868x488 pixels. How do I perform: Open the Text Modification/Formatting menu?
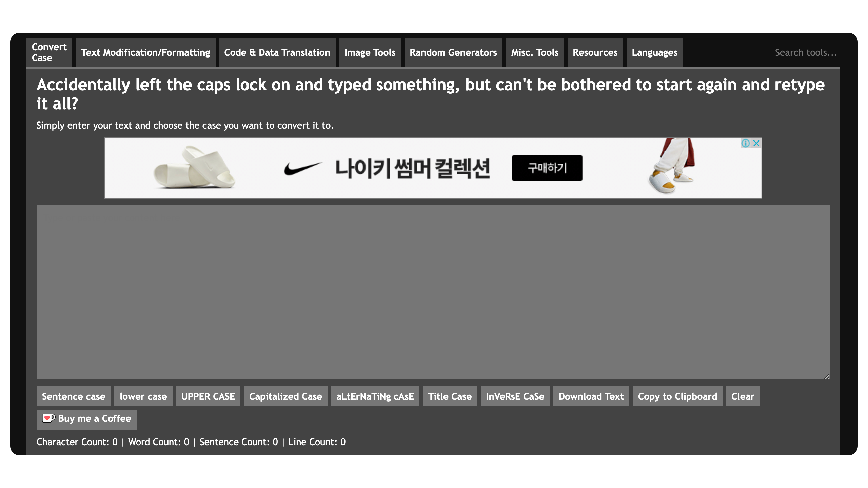145,52
